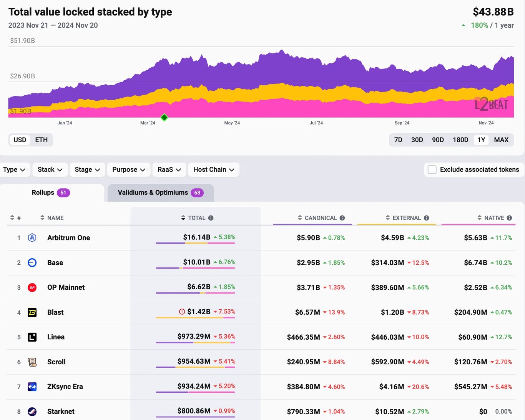Switch to the Rollups tab
525x420 pixels.
click(51, 193)
